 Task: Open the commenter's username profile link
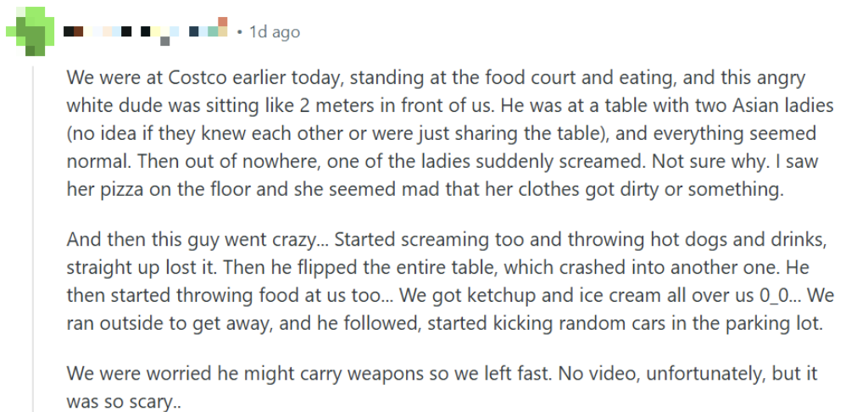pyautogui.click(x=146, y=31)
